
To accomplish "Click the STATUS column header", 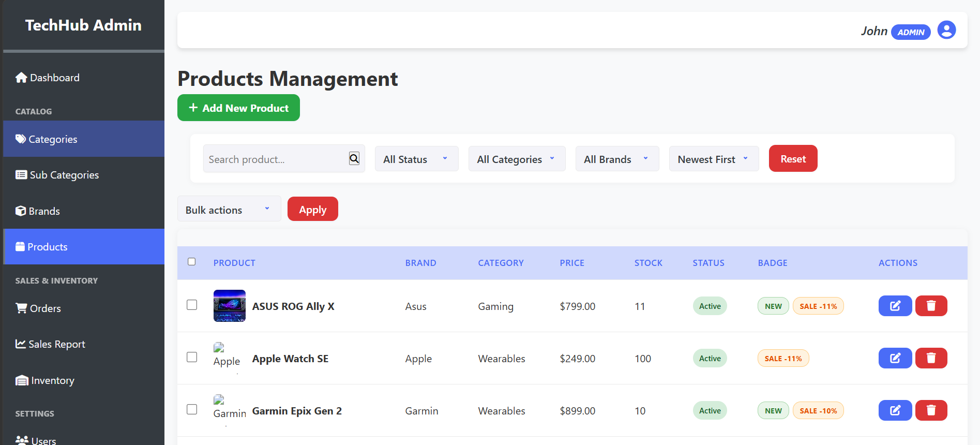I will (x=708, y=263).
